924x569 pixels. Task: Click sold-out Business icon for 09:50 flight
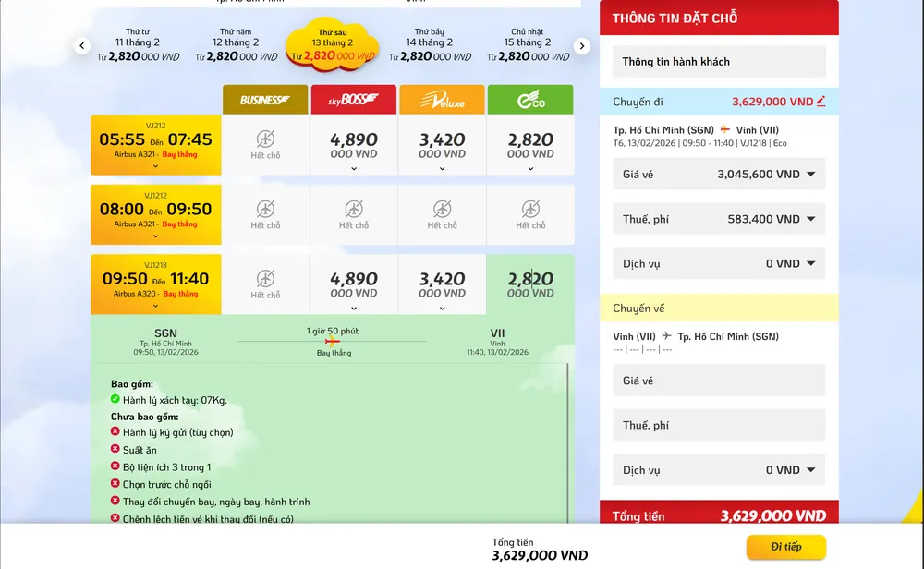(x=265, y=279)
